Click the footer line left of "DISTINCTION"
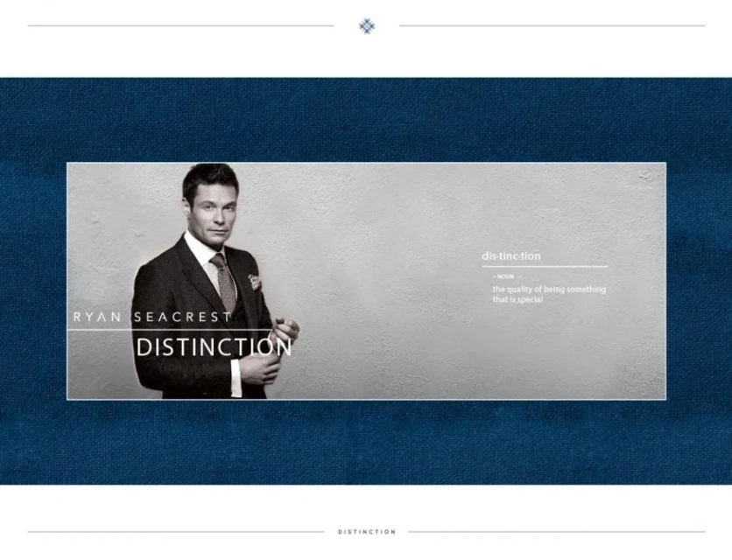 pyautogui.click(x=175, y=532)
